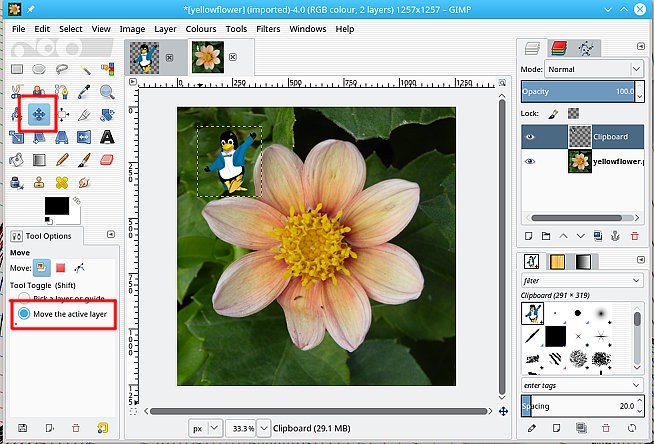Choose the 'Pick a layer or guide' option
This screenshot has width=654, height=444.
click(63, 298)
